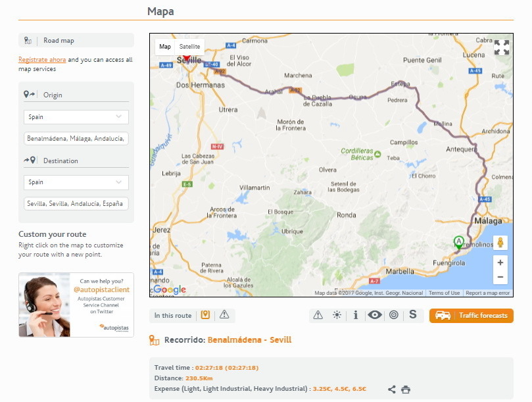The image size is (532, 402).
Task: Share the route via share icon
Action: coord(392,389)
